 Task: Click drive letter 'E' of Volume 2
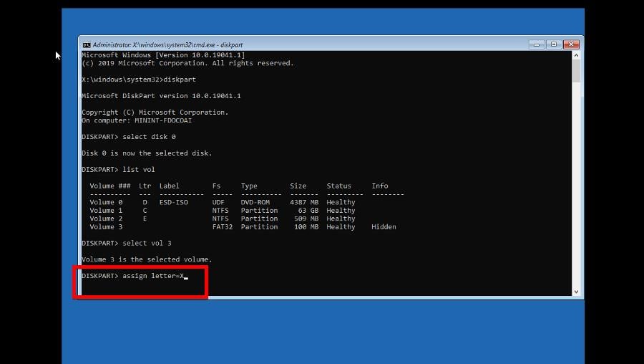pos(145,219)
